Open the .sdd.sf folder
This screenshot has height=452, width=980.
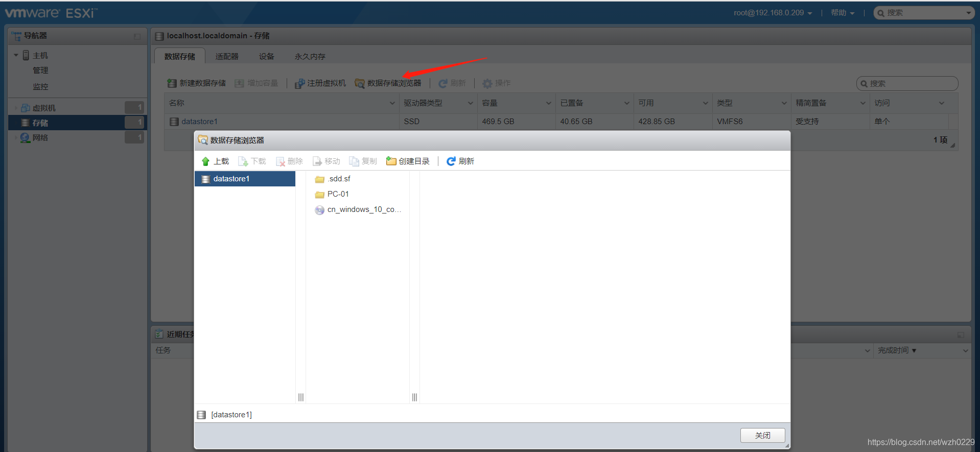point(333,179)
